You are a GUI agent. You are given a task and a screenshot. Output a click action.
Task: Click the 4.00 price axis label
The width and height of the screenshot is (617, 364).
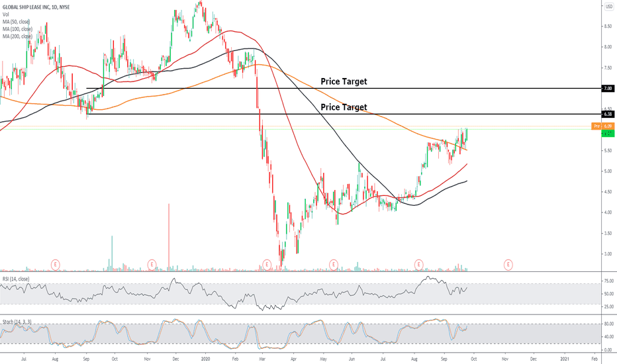click(608, 212)
